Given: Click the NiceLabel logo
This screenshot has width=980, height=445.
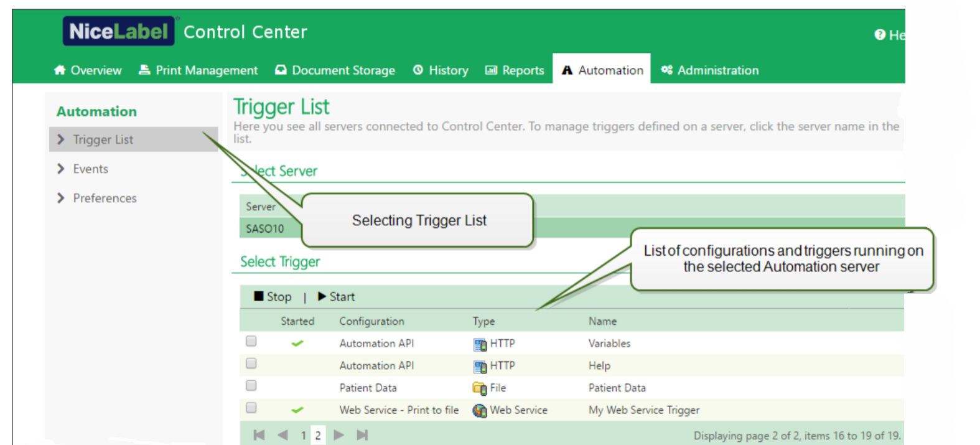Looking at the screenshot, I should [x=118, y=31].
